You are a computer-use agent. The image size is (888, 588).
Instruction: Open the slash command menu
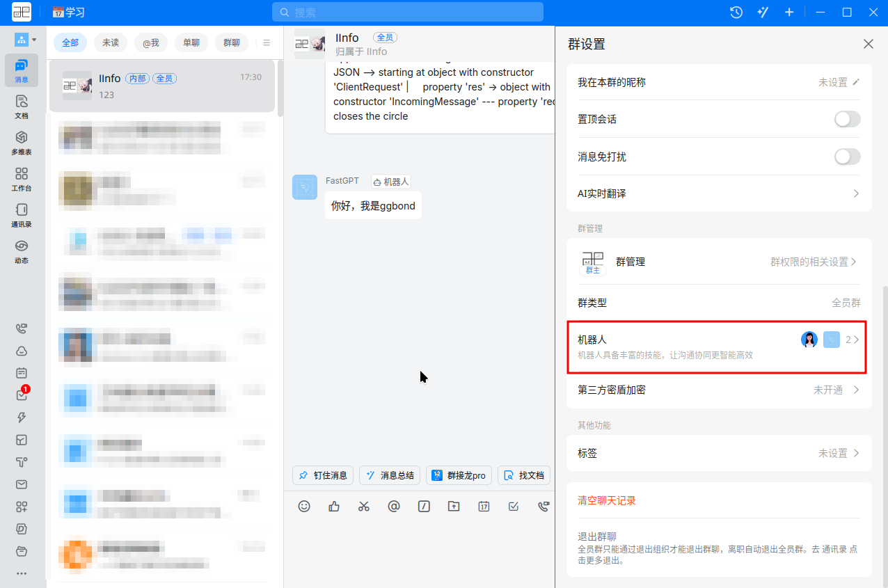point(424,506)
